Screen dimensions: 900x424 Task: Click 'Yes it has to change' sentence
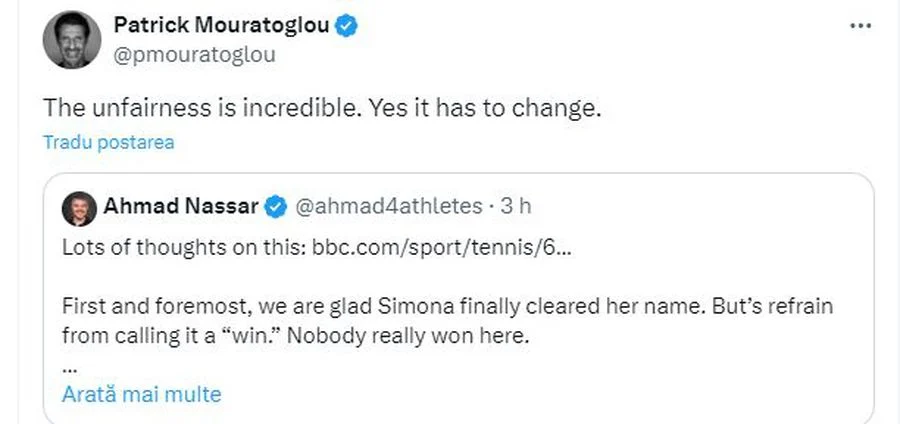(x=486, y=108)
